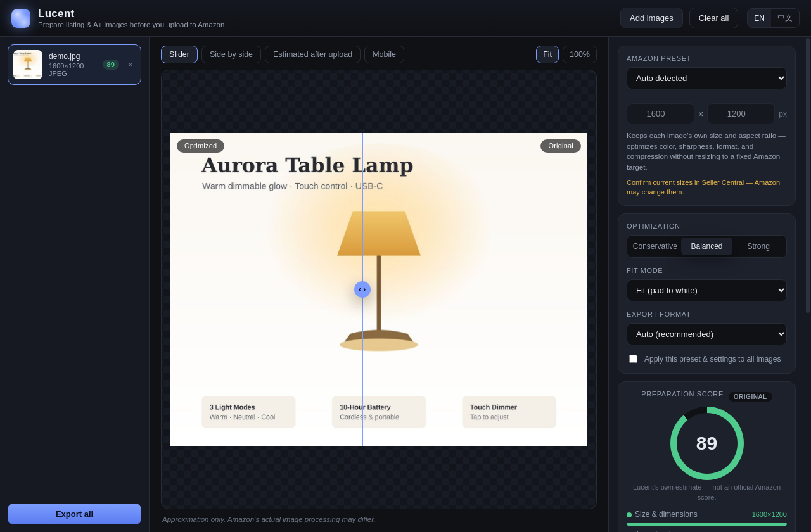Screen dimensions: 811x532
Task: Click the comparison slider handle
Action: click(x=362, y=289)
